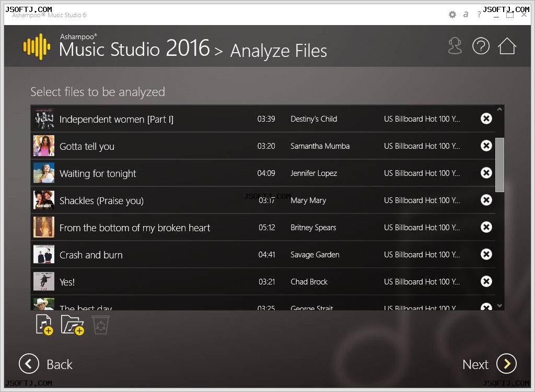Click the clear list trash icon
535x392 pixels.
point(101,325)
